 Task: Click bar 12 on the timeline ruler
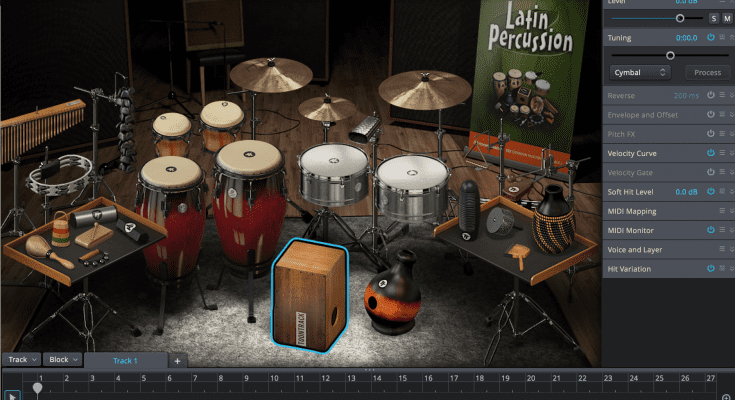tap(324, 379)
